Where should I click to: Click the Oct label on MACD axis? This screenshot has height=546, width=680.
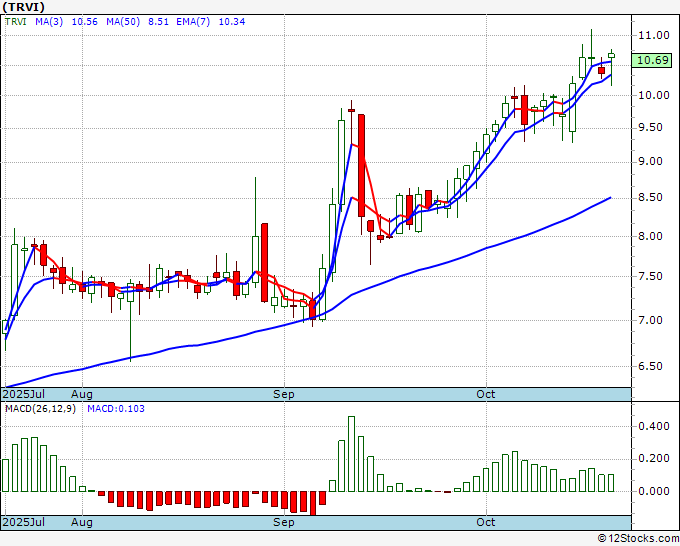pyautogui.click(x=485, y=522)
